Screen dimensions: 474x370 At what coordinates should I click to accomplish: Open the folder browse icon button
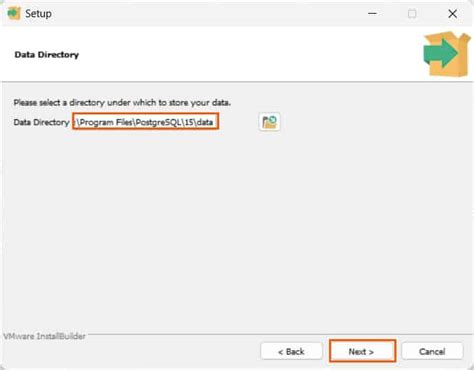[269, 122]
